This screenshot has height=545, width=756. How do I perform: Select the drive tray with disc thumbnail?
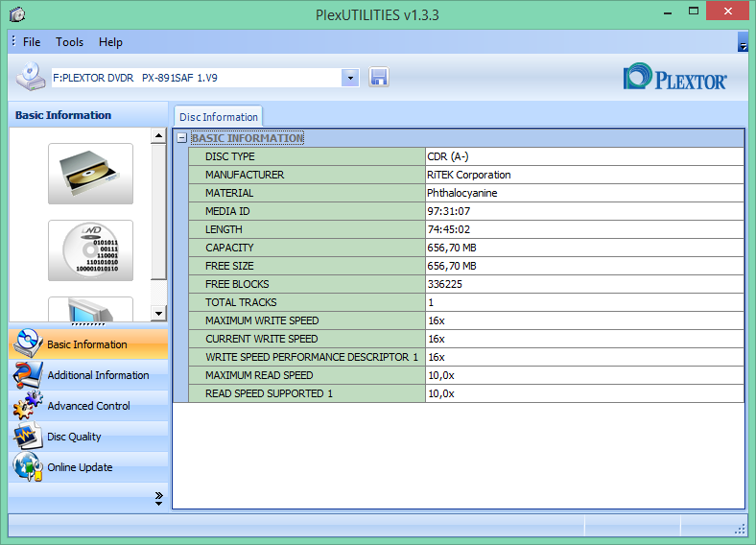pyautogui.click(x=90, y=174)
